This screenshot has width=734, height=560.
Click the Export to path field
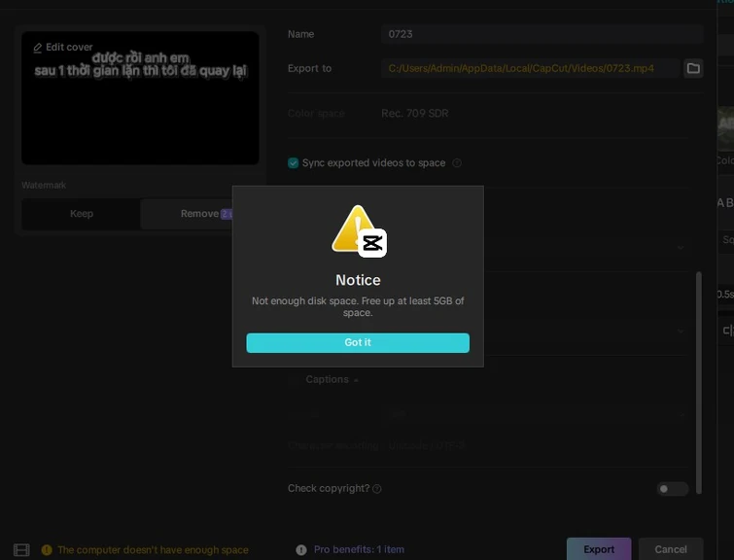[530, 68]
